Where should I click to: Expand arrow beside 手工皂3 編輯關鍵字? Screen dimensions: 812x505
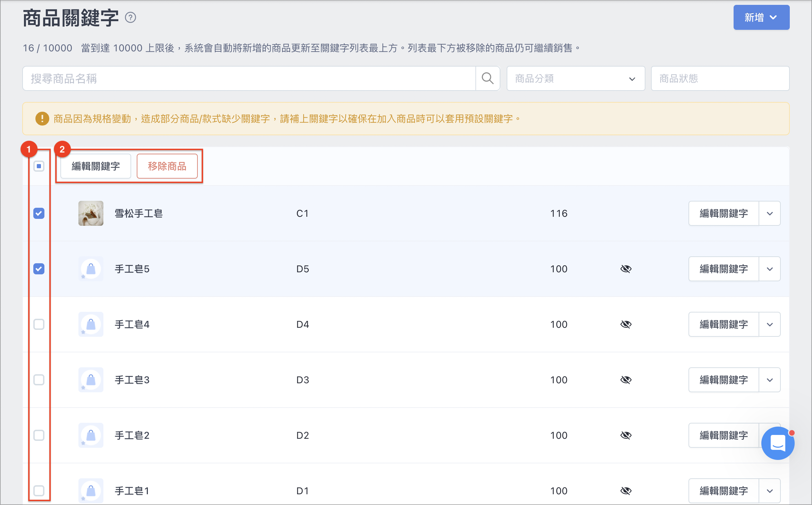(x=770, y=380)
